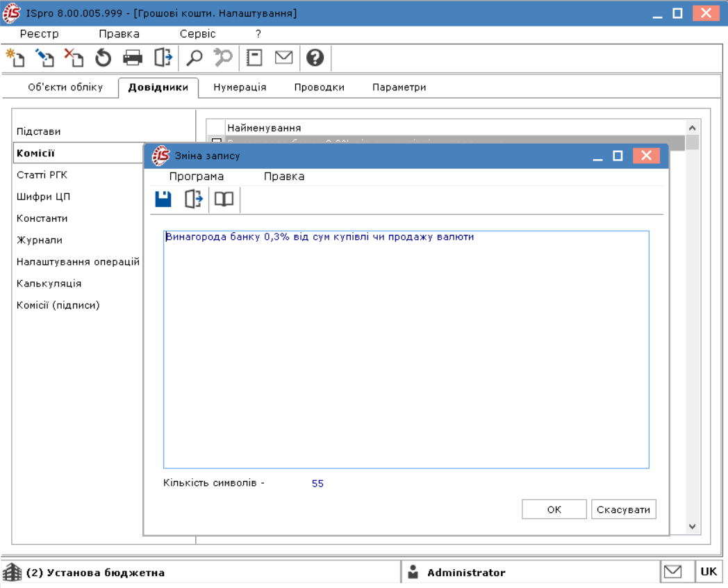Close the Зміна запису dialog

click(646, 156)
